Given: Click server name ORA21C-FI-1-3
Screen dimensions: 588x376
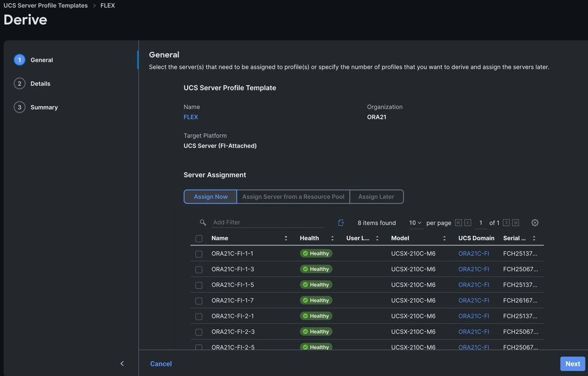Looking at the screenshot, I should [x=233, y=269].
